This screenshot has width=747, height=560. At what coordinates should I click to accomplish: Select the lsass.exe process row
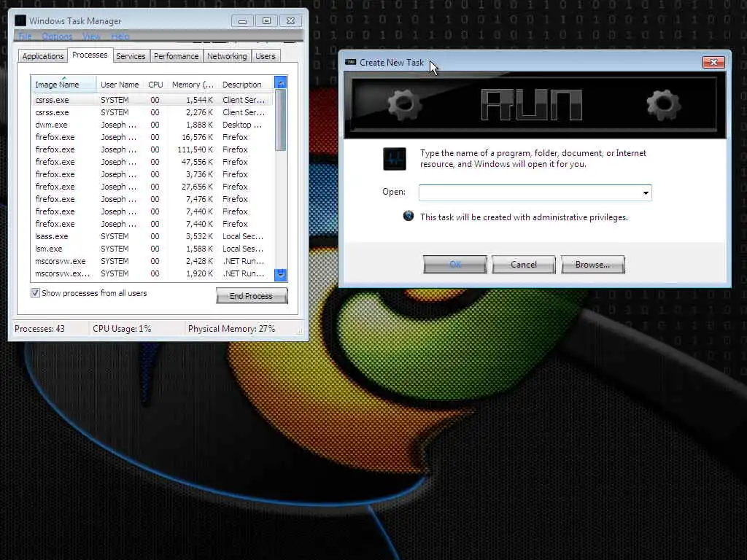(x=152, y=236)
